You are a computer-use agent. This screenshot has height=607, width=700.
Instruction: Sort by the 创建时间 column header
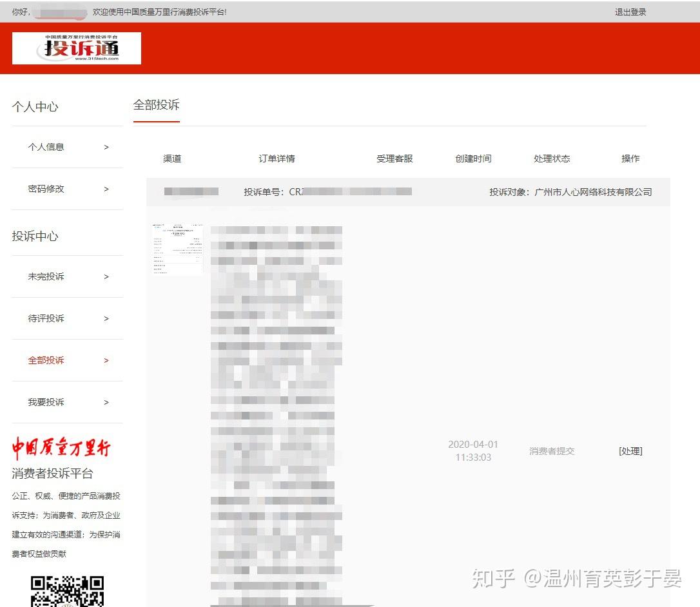tap(473, 159)
